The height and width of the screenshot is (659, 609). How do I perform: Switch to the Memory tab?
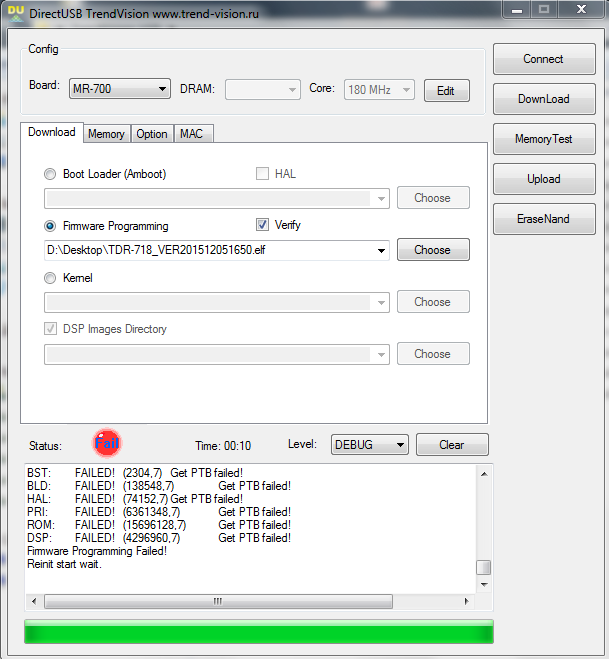coord(106,134)
